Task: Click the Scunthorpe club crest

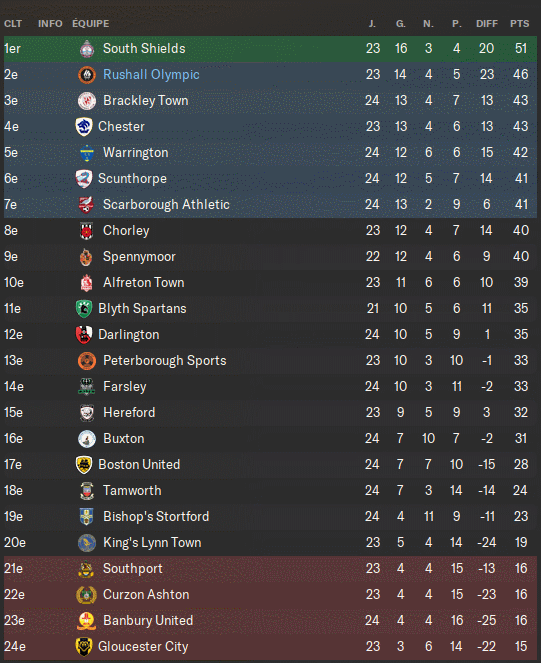Action: pyautogui.click(x=84, y=179)
